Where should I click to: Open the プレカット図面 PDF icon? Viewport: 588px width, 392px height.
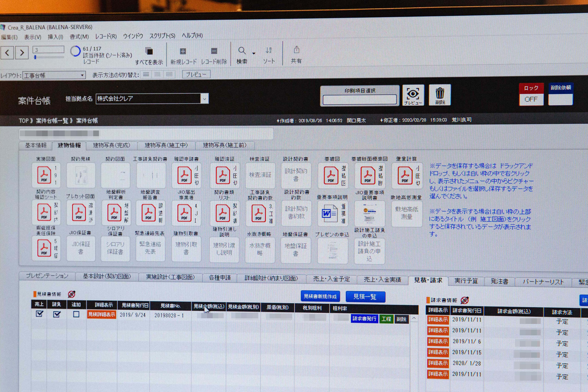(x=79, y=212)
